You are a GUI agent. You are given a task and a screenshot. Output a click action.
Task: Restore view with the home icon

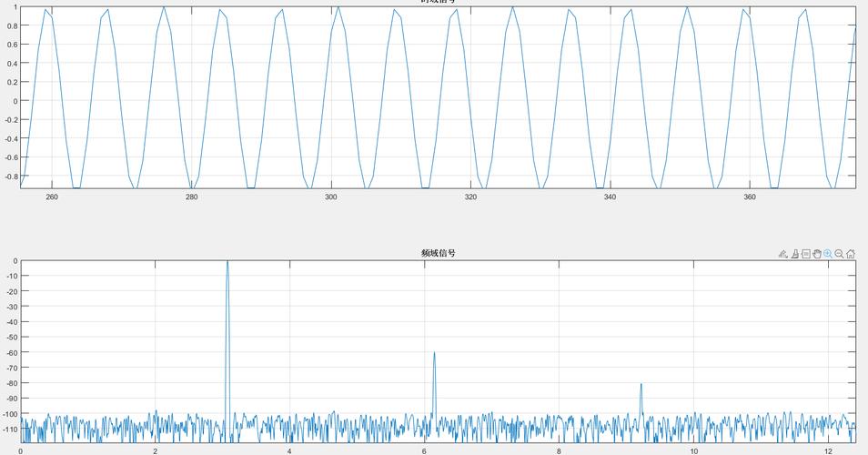pyautogui.click(x=851, y=254)
